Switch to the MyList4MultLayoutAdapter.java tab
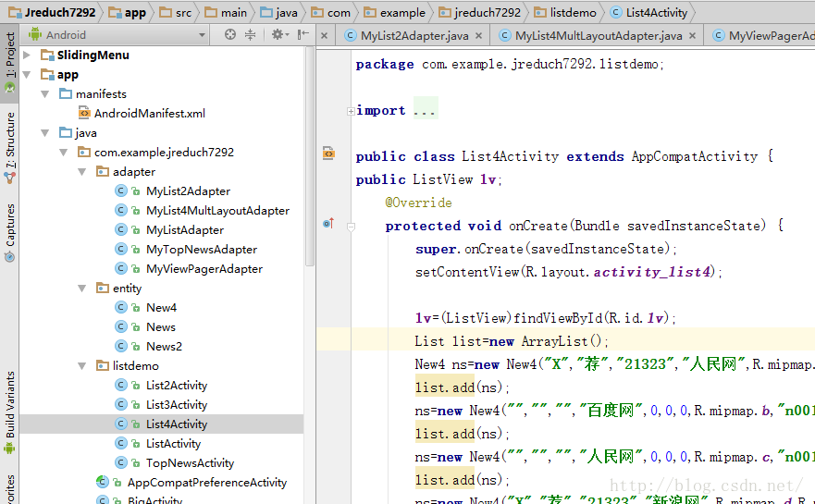 click(598, 36)
